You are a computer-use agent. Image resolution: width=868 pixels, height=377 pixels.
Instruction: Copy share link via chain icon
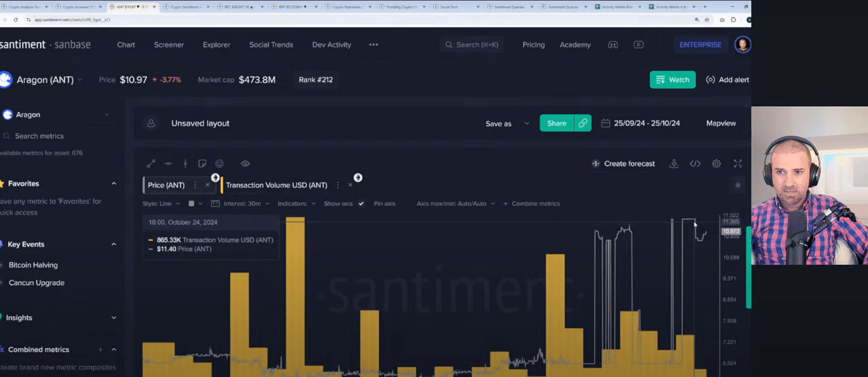coord(583,123)
